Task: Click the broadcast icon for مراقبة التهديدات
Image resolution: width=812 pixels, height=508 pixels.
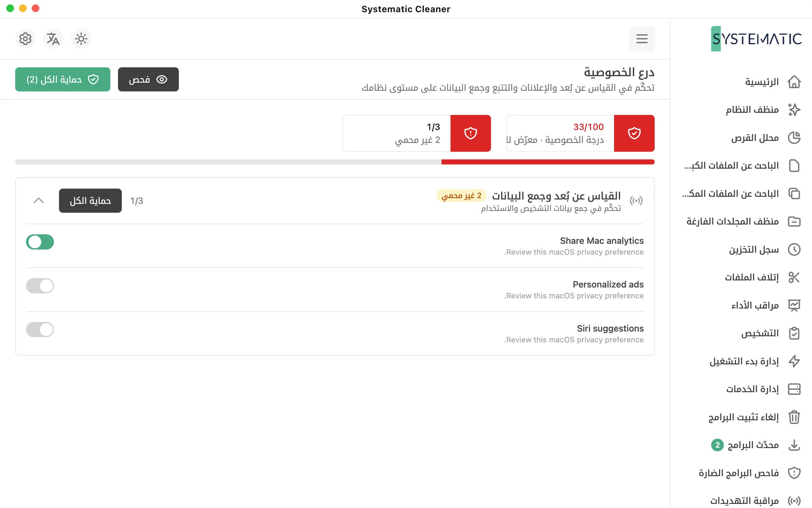Action: click(794, 501)
